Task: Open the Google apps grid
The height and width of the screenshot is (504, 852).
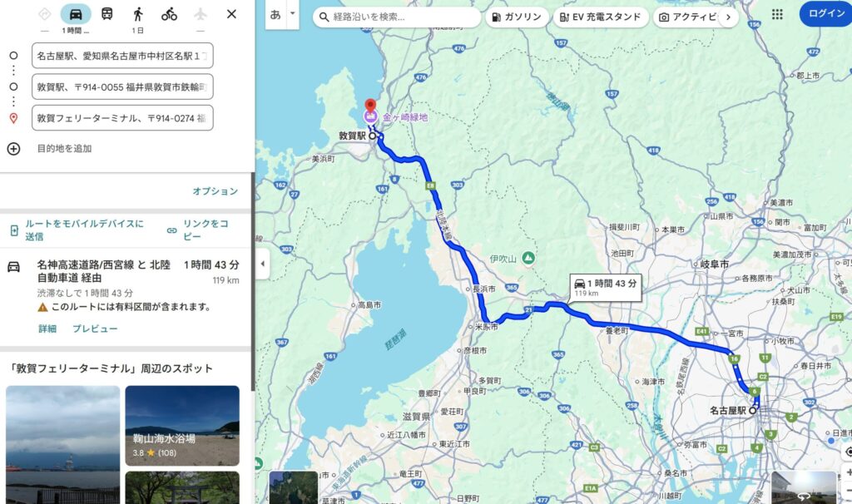Action: click(x=778, y=14)
